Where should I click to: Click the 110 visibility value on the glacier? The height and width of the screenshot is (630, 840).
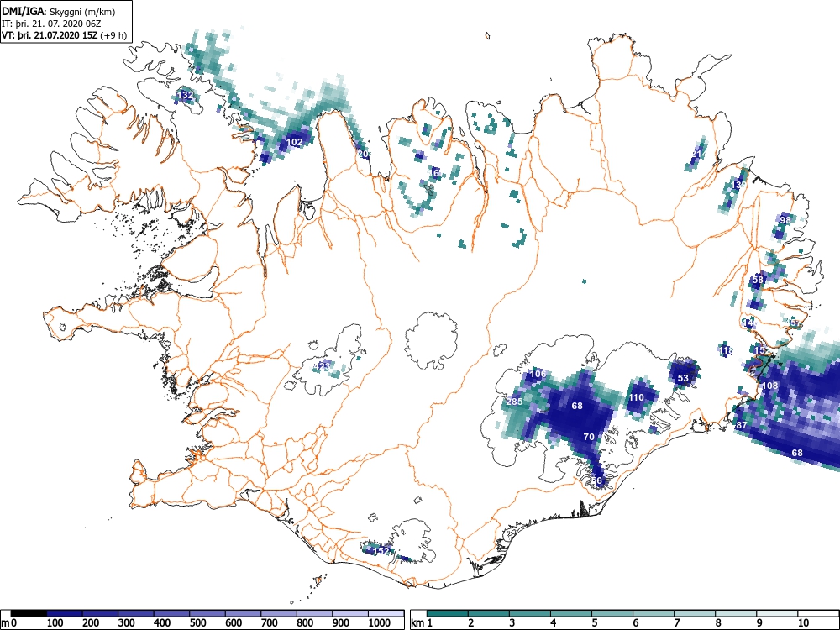(x=636, y=397)
